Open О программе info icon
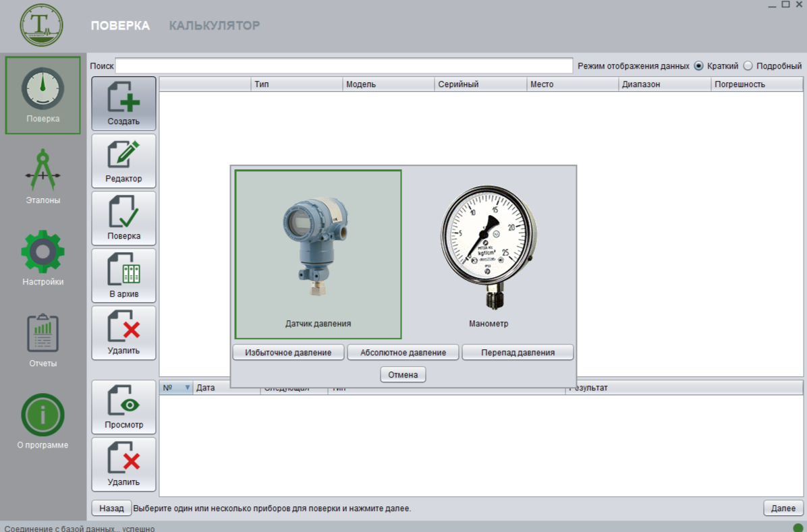 point(43,415)
